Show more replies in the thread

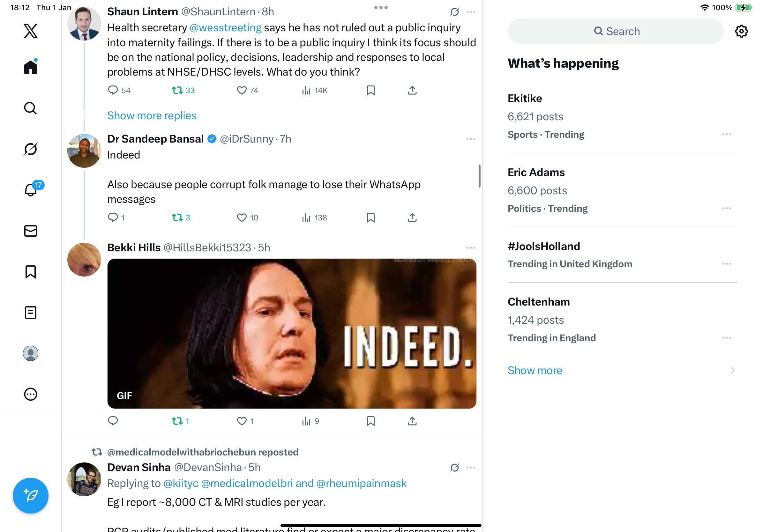point(152,115)
